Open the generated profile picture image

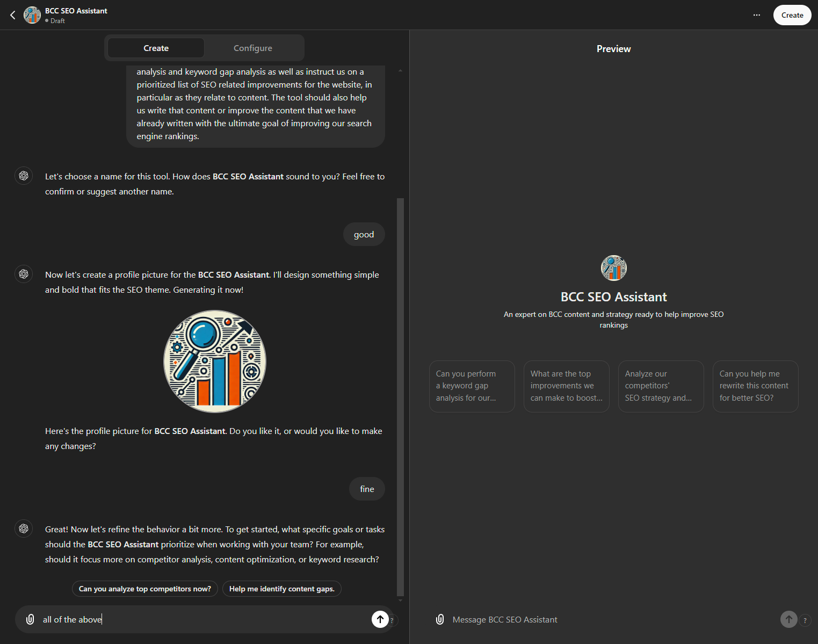[x=215, y=361]
